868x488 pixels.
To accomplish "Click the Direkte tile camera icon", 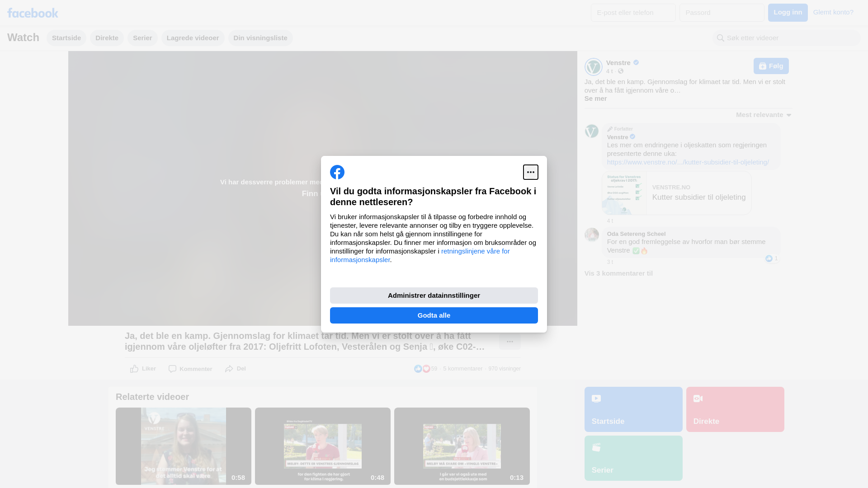I will tap(698, 399).
